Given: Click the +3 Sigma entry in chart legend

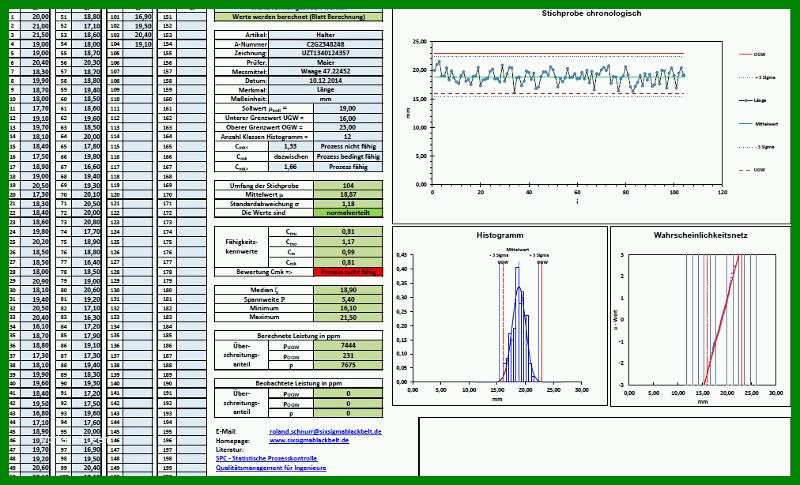Looking at the screenshot, I should coord(757,78).
